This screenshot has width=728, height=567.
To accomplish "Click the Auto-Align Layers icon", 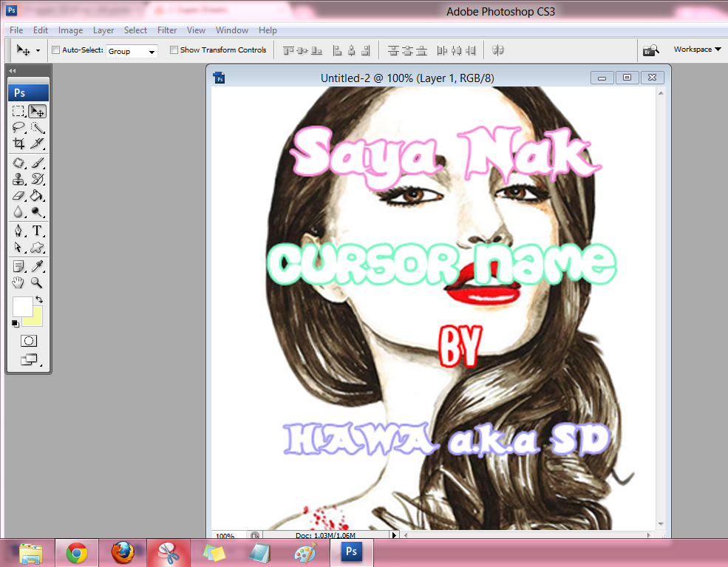I will pyautogui.click(x=497, y=50).
